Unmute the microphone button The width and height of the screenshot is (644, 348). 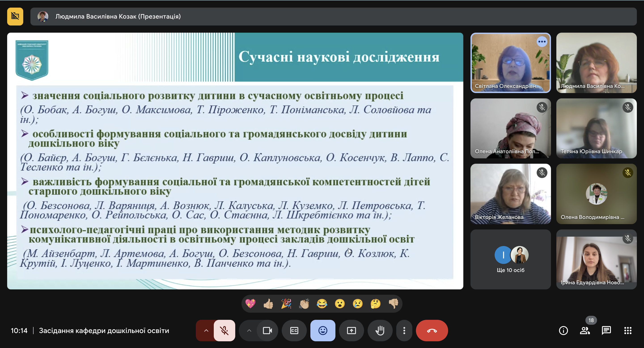[x=224, y=331]
